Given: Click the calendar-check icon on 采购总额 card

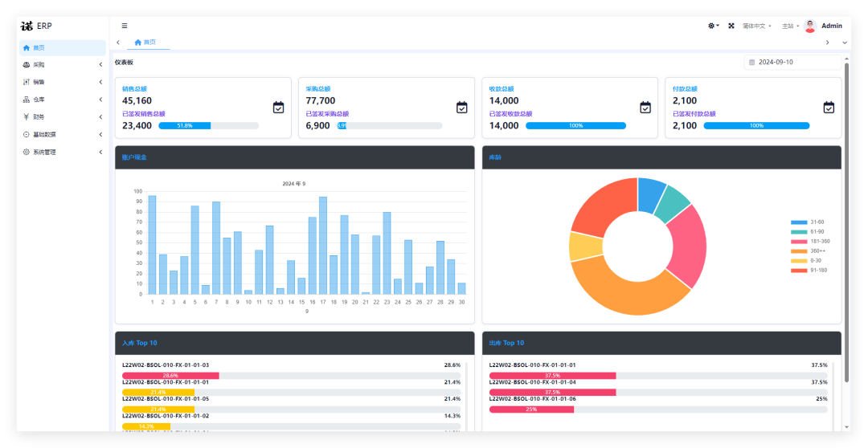Looking at the screenshot, I should pyautogui.click(x=461, y=108).
